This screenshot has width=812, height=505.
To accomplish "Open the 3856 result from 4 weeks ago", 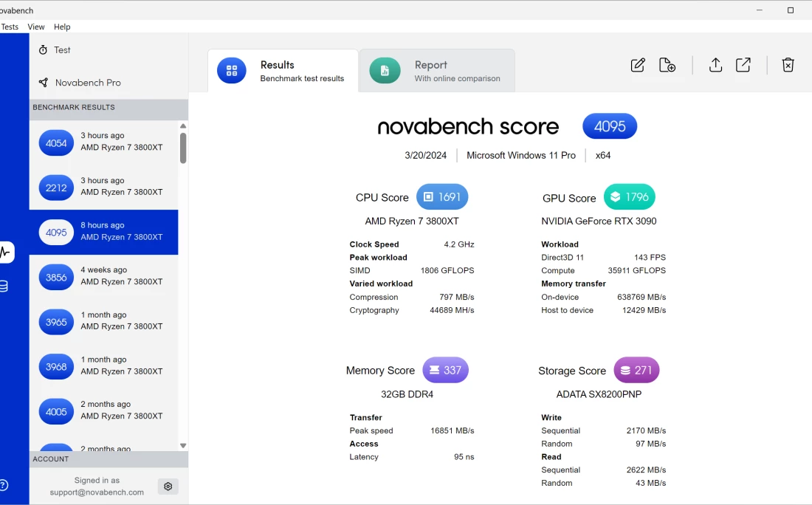I will pos(103,277).
